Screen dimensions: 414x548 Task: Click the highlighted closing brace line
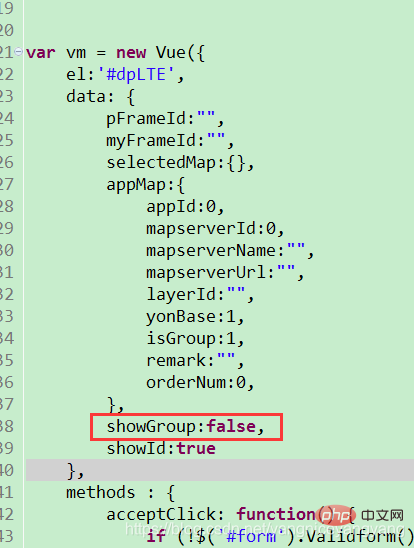(x=220, y=470)
